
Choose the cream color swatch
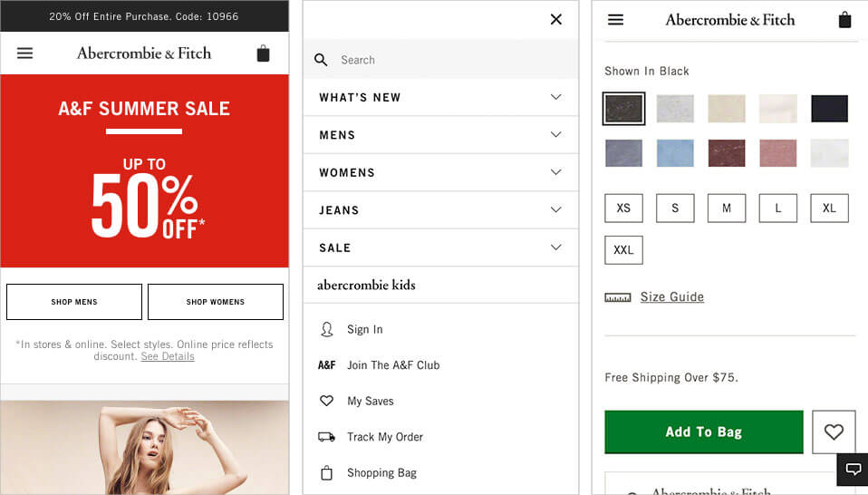click(778, 109)
